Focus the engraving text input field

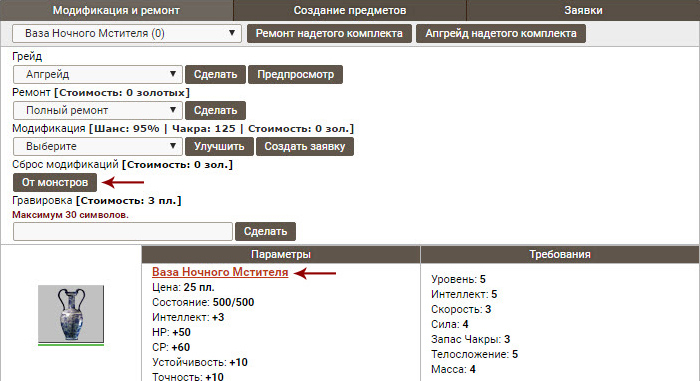coord(123,231)
